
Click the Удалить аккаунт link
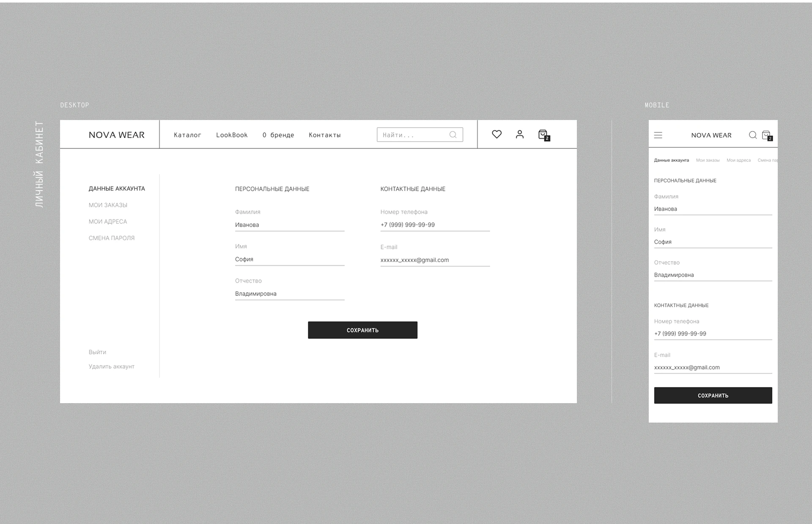112,366
